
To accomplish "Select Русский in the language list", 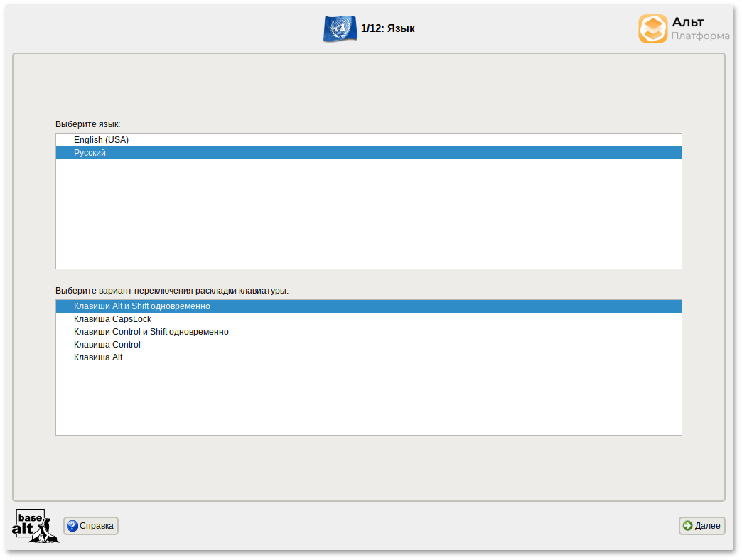I will pos(90,153).
